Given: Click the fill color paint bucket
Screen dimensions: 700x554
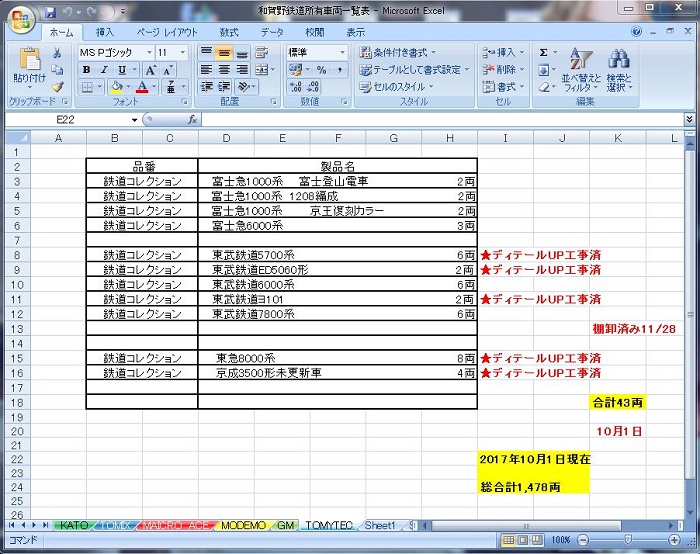Looking at the screenshot, I should click(117, 87).
